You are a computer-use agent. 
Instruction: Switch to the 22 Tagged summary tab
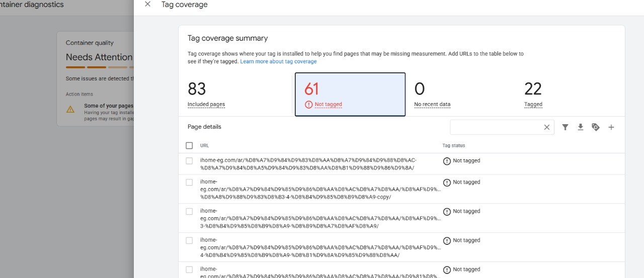[x=533, y=95]
